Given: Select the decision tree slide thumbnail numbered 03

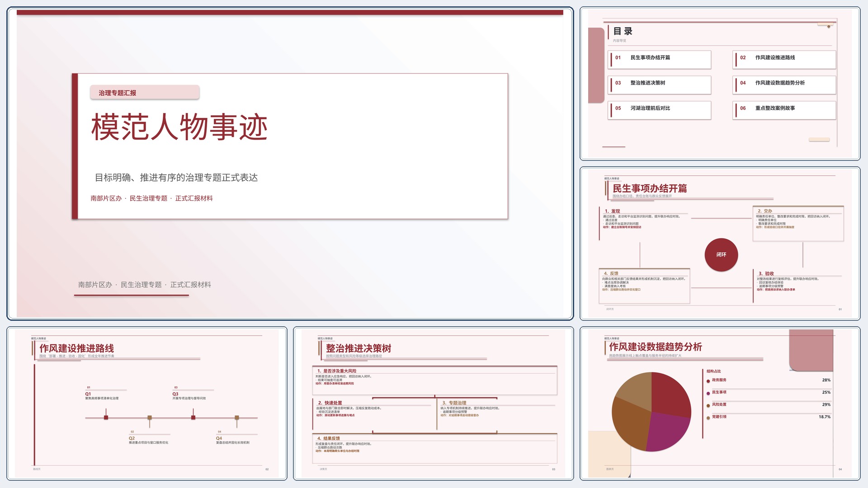Looking at the screenshot, I should click(x=433, y=404).
